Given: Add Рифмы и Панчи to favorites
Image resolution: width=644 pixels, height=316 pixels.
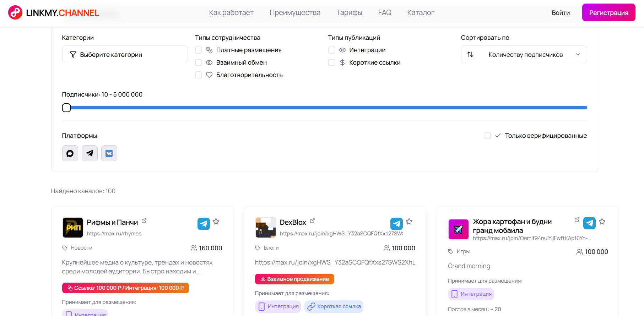Looking at the screenshot, I should (x=216, y=222).
